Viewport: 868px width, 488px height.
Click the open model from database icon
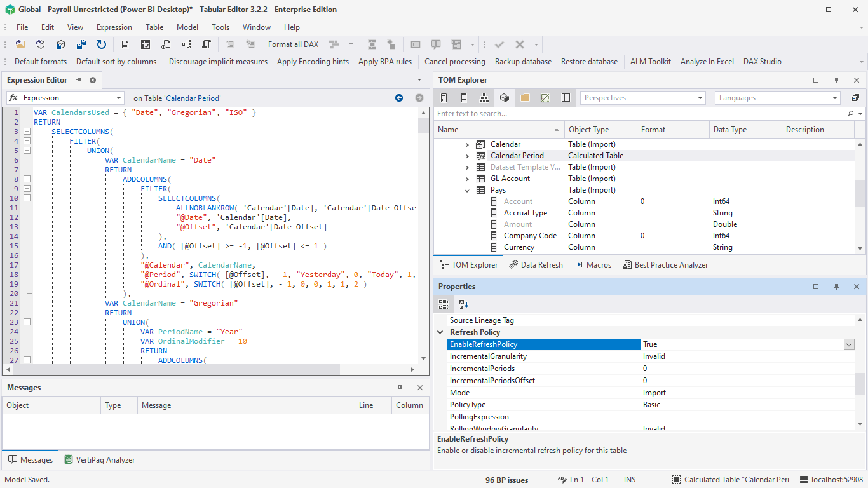(41, 44)
